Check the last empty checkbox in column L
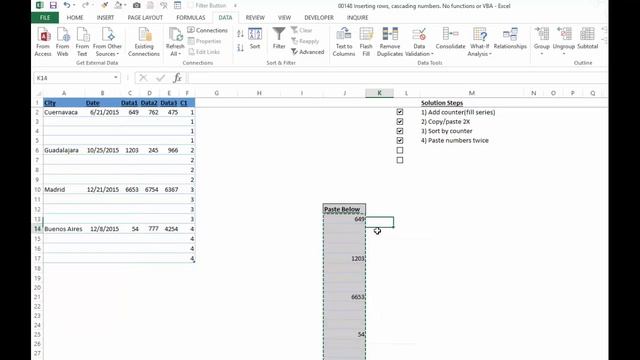This screenshot has width=640, height=360. point(400,160)
